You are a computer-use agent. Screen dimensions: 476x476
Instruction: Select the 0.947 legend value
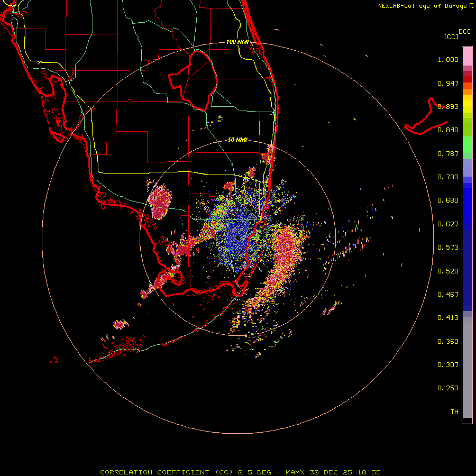pyautogui.click(x=448, y=83)
